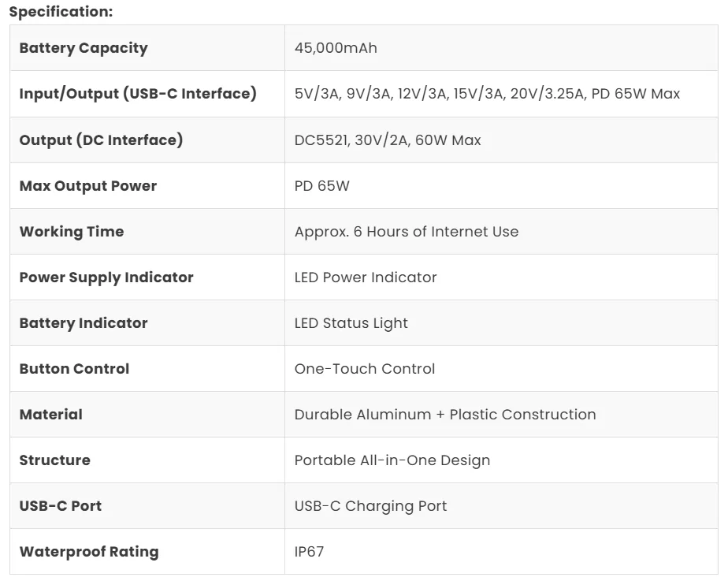
Task: Select the LED Power Indicator value
Action: 366,277
